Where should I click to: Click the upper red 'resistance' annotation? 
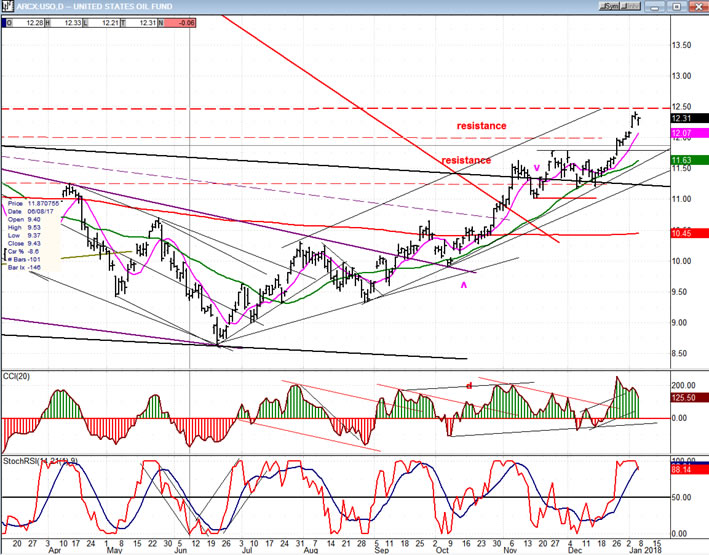481,126
